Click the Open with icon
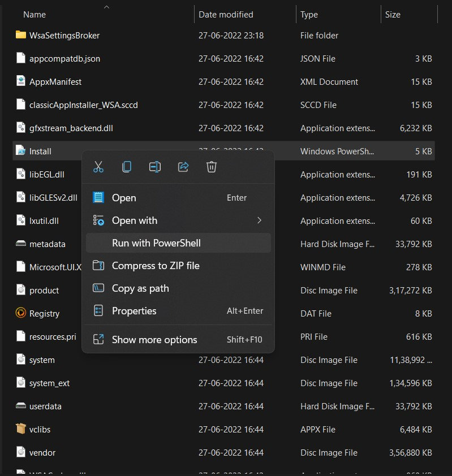The width and height of the screenshot is (452, 476). 98,220
